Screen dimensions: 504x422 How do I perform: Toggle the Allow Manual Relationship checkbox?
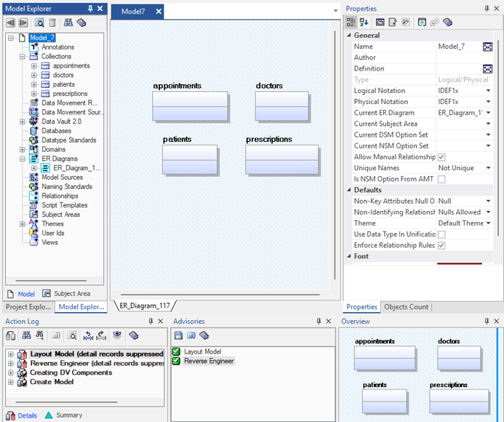click(441, 157)
